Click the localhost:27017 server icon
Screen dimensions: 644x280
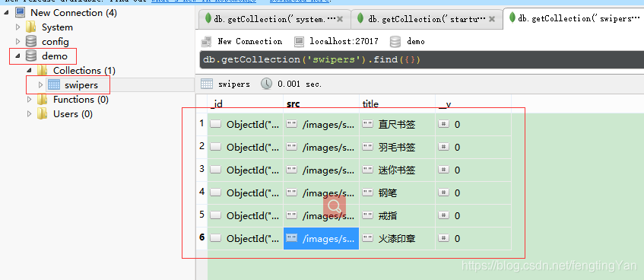pyautogui.click(x=299, y=42)
